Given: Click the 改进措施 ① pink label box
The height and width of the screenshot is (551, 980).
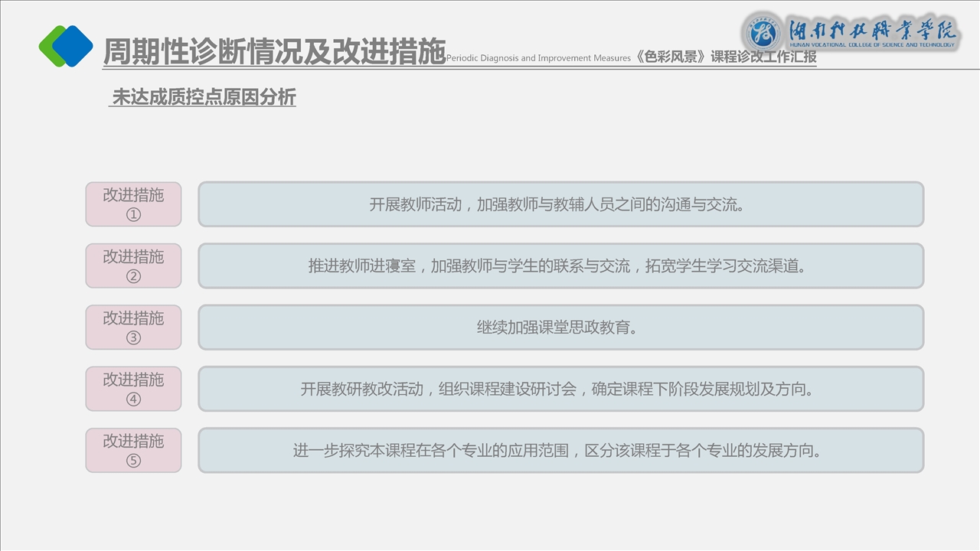Looking at the screenshot, I should click(x=133, y=204).
